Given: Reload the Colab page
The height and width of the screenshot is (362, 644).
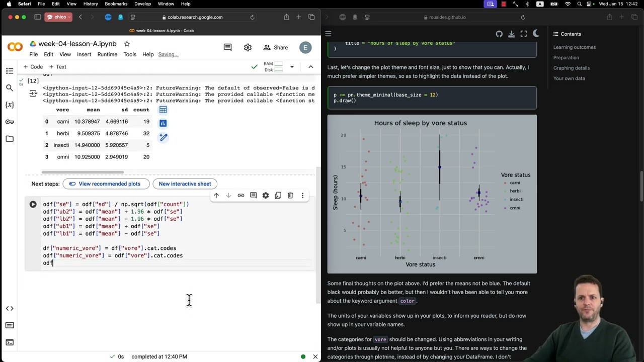Looking at the screenshot, I should coord(252,17).
